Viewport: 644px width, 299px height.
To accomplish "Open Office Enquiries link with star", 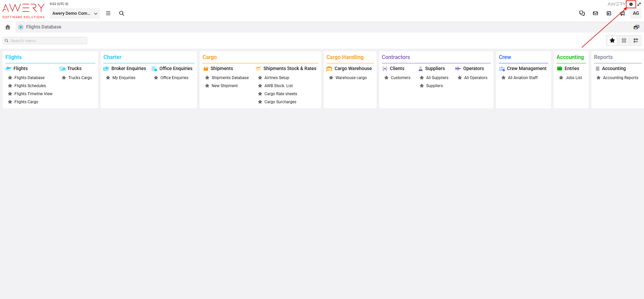I will (175, 78).
